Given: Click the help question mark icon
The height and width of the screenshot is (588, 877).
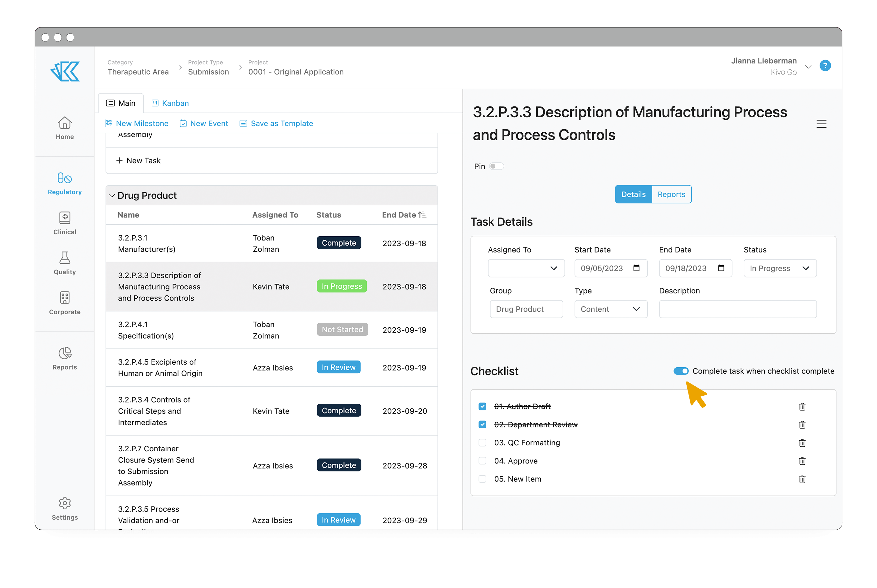Looking at the screenshot, I should [x=825, y=66].
